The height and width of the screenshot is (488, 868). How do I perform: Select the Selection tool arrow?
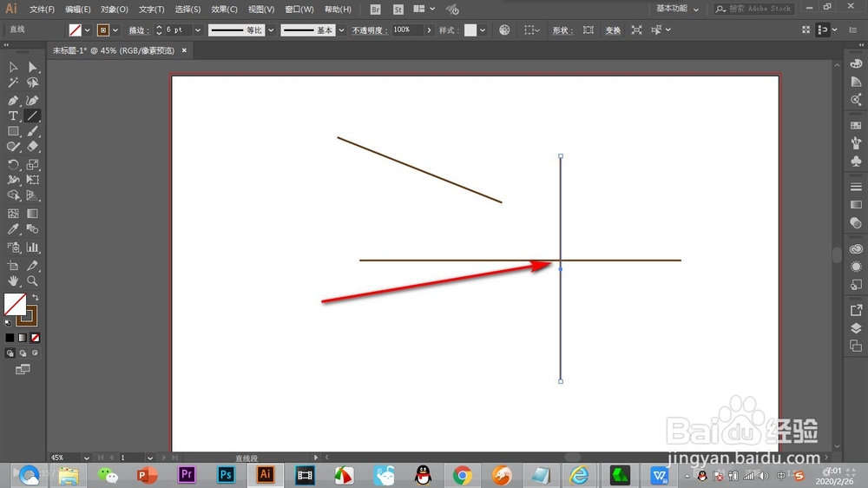[x=13, y=67]
